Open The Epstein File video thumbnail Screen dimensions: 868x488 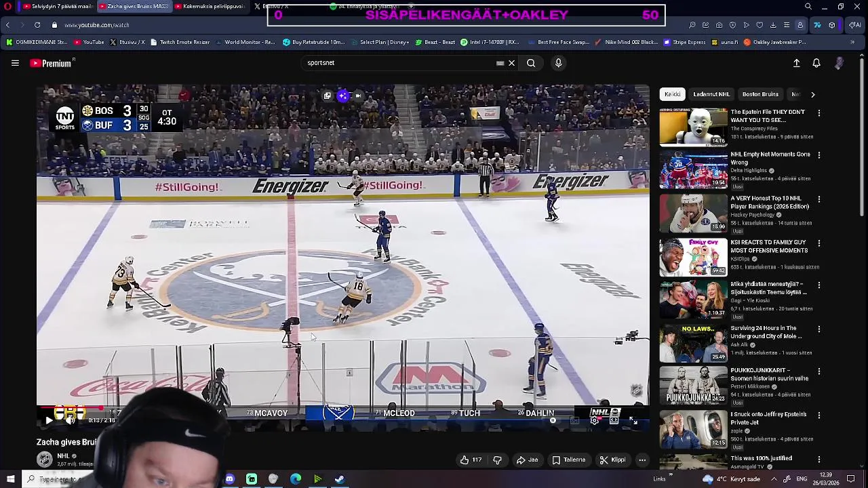(x=693, y=127)
